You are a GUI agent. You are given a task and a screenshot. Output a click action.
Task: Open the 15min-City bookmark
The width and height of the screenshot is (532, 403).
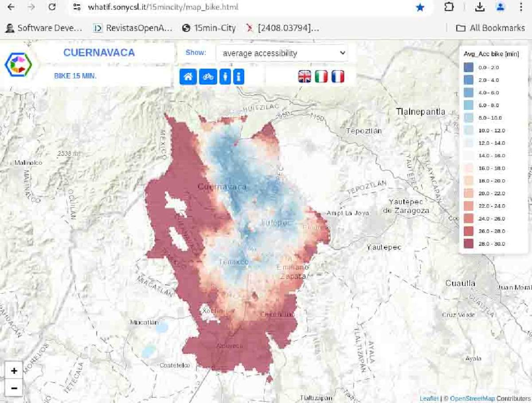pos(209,28)
